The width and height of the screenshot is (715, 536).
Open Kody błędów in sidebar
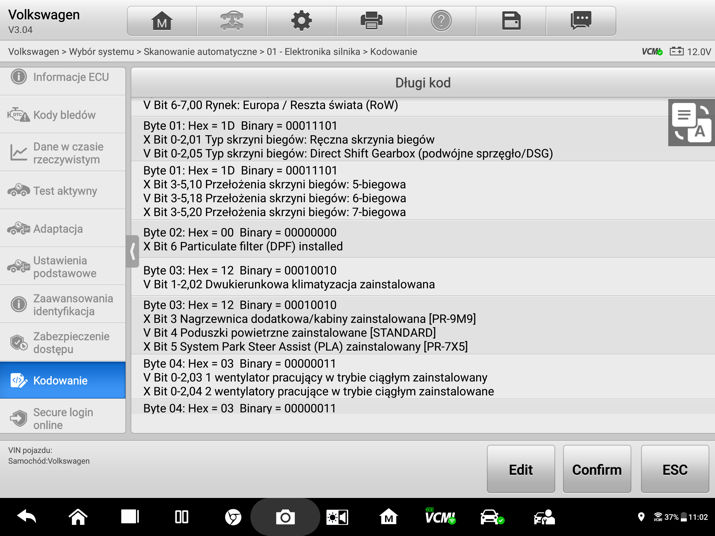pyautogui.click(x=62, y=115)
